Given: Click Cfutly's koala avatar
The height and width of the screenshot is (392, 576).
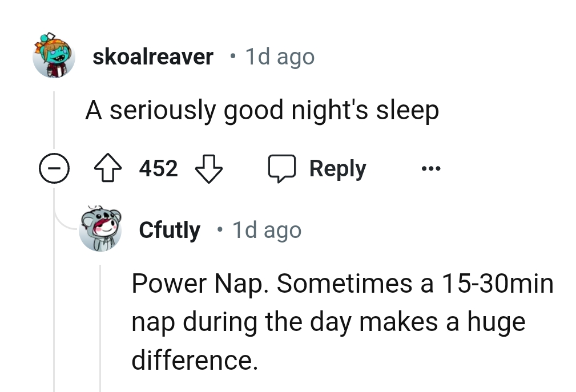Looking at the screenshot, I should 100,229.
